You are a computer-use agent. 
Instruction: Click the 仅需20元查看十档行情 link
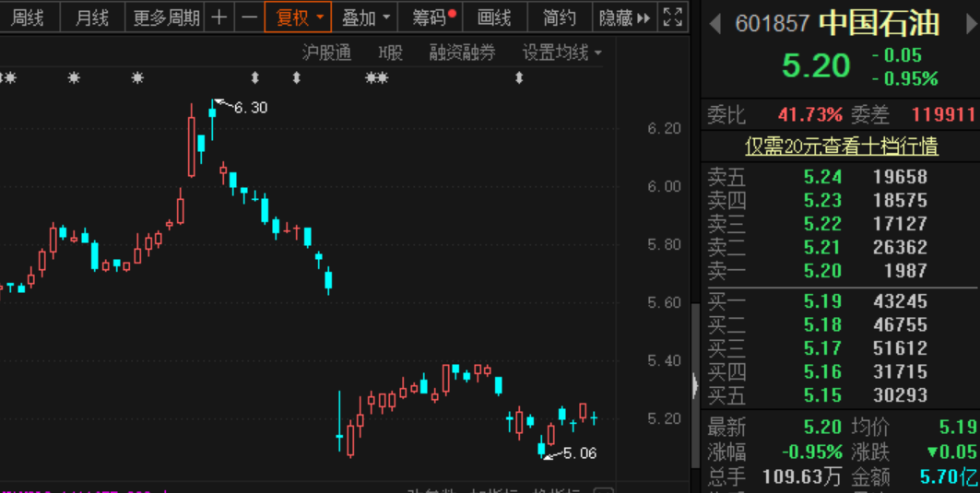[x=841, y=146]
